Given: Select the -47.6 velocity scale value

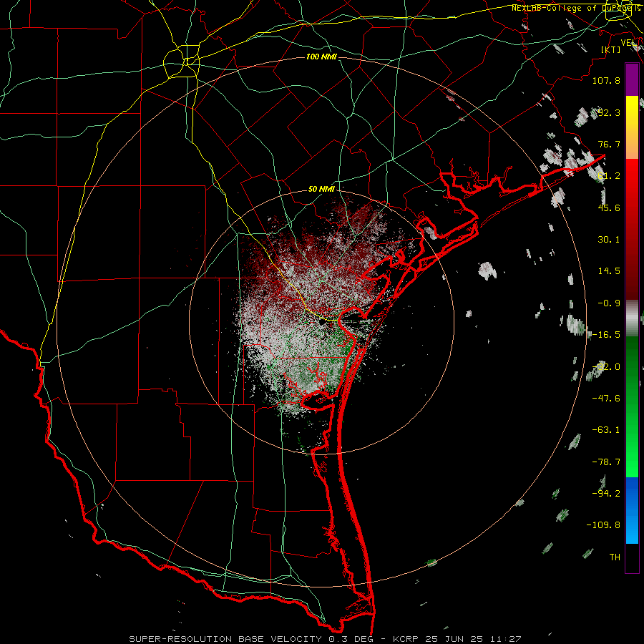Looking at the screenshot, I should click(606, 399).
